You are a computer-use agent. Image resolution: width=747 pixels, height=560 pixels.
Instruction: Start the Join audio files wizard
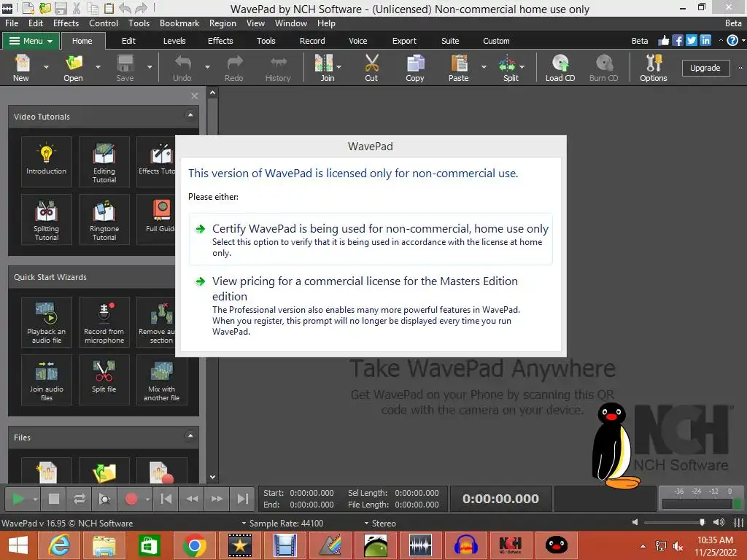46,379
